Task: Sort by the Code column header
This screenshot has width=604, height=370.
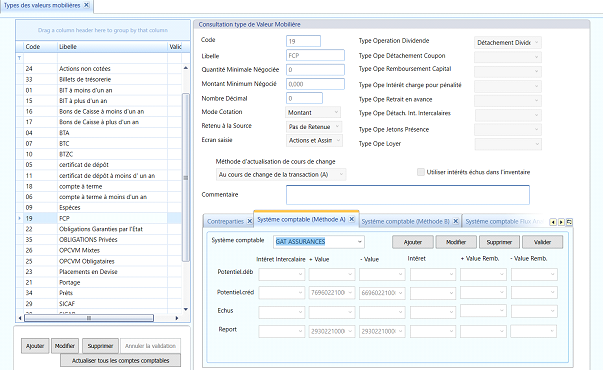Action: pyautogui.click(x=40, y=47)
